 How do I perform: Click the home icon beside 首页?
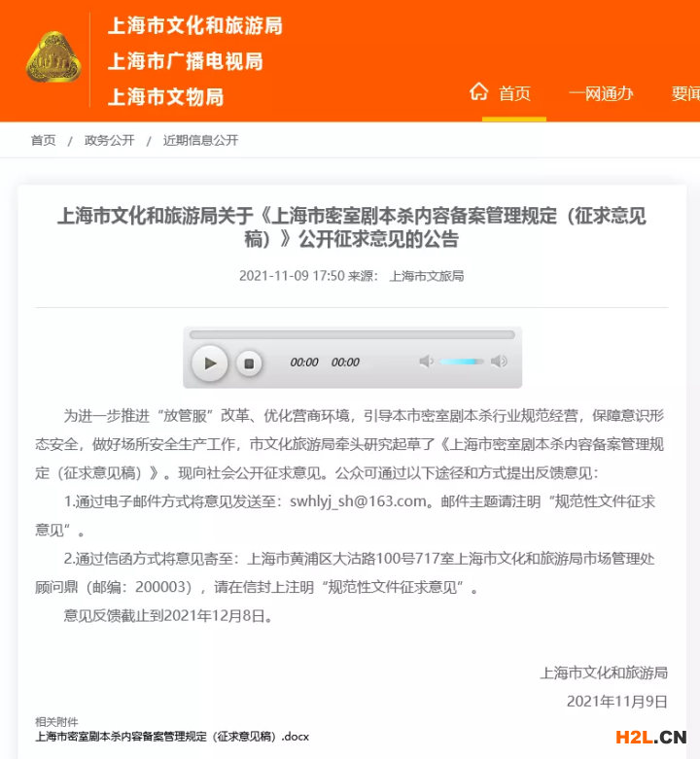point(478,91)
